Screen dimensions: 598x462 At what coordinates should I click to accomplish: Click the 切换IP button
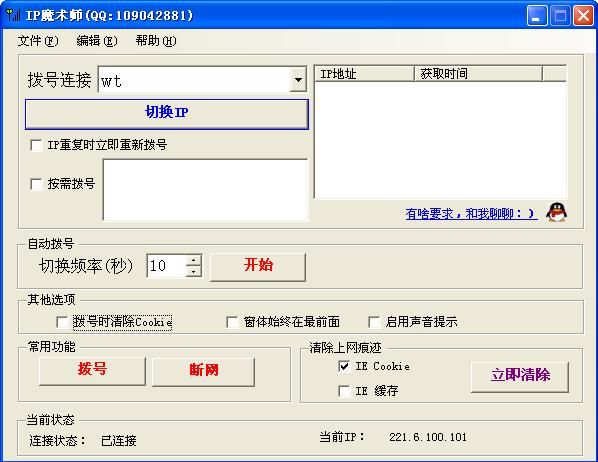coord(167,114)
